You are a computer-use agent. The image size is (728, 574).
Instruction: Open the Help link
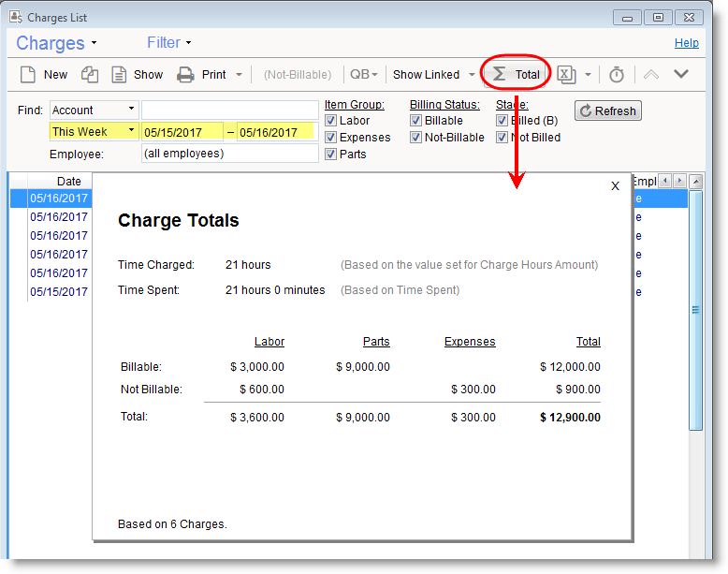tap(686, 43)
